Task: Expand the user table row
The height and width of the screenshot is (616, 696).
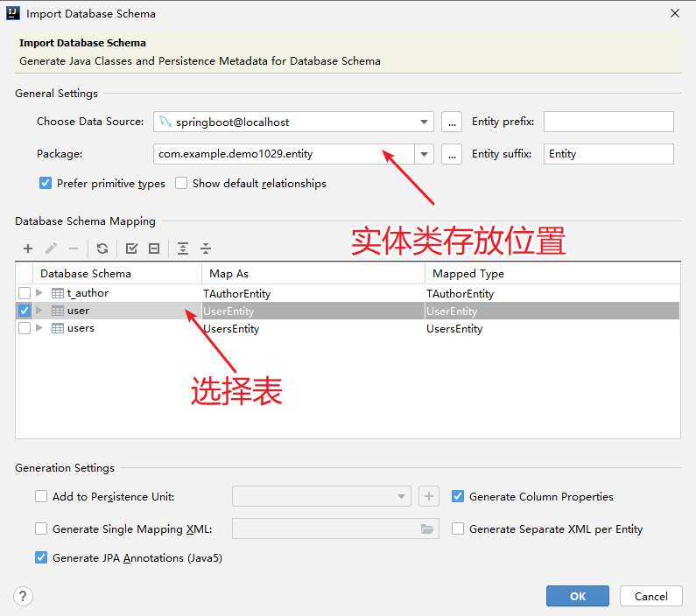Action: click(39, 311)
